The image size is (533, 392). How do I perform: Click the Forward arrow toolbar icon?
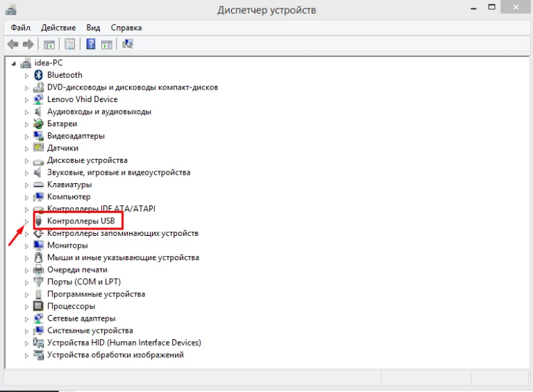[x=28, y=44]
